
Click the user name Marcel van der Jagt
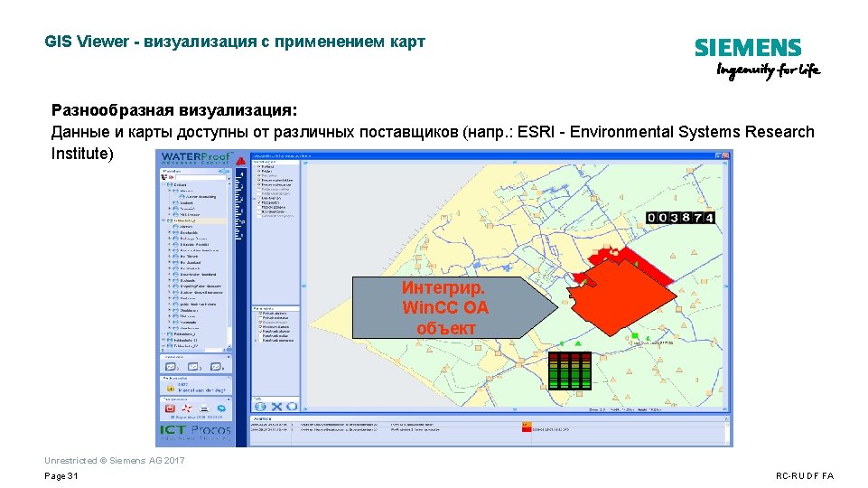[x=201, y=390]
